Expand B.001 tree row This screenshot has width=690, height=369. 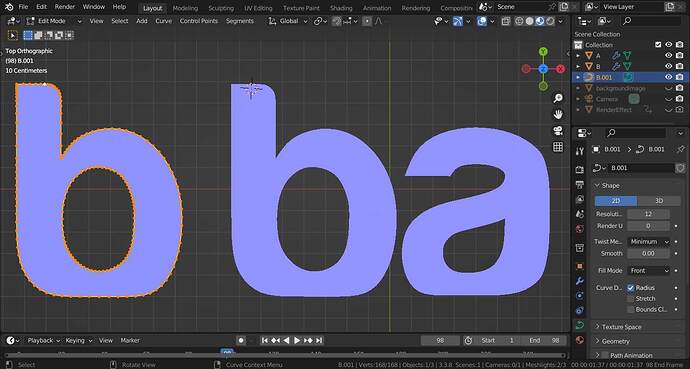tap(578, 77)
